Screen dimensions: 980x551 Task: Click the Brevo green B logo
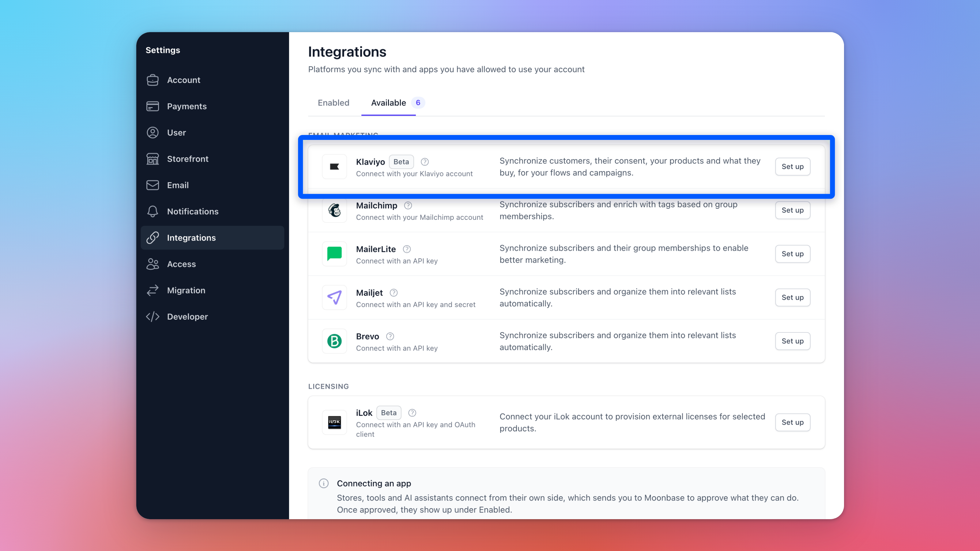[334, 341]
